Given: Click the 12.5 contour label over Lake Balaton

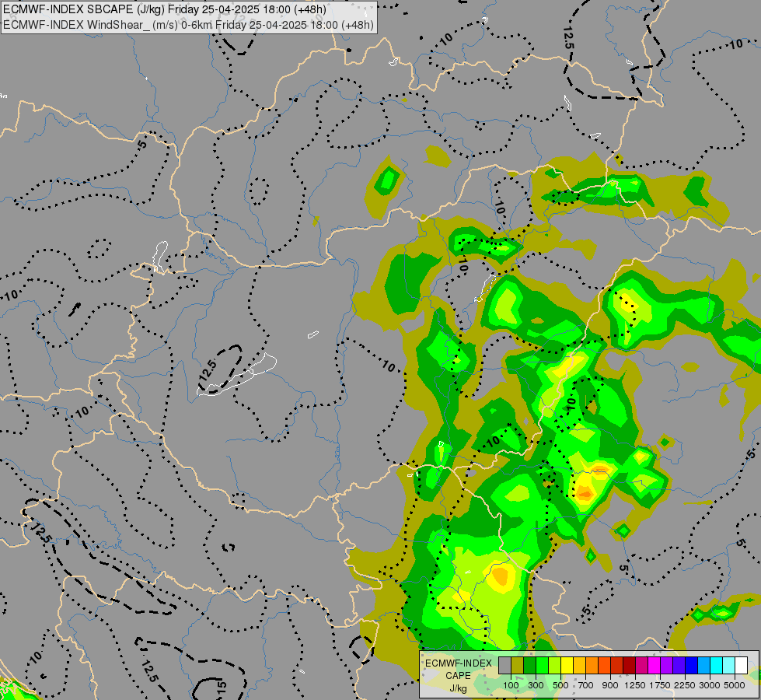Looking at the screenshot, I should (208, 370).
